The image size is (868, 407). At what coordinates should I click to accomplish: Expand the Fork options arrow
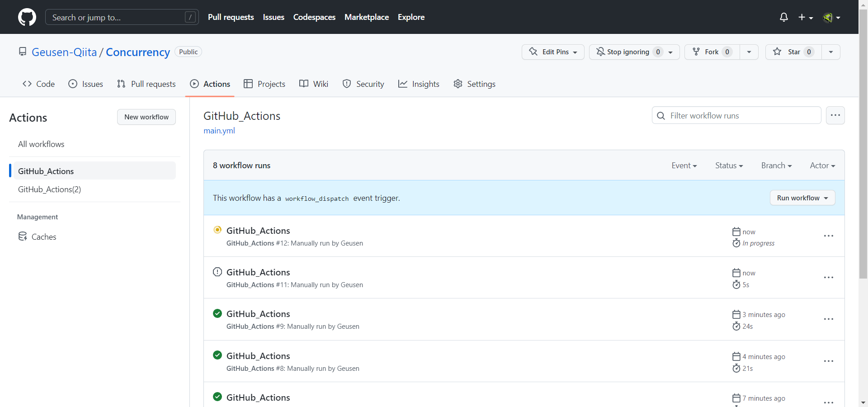[x=749, y=52]
